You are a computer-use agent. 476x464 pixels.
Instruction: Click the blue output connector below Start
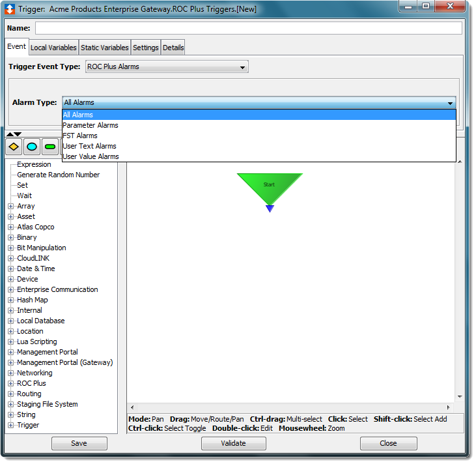point(270,209)
